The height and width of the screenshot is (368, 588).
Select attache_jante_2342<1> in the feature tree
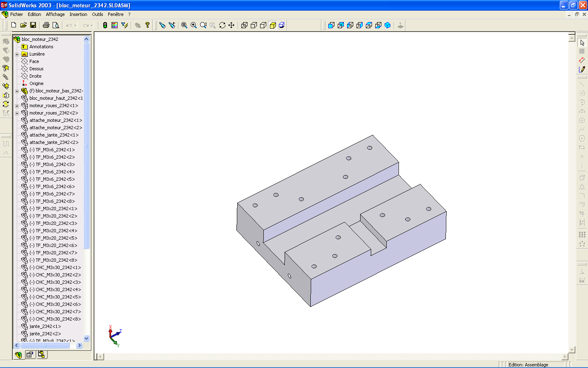pyautogui.click(x=53, y=135)
